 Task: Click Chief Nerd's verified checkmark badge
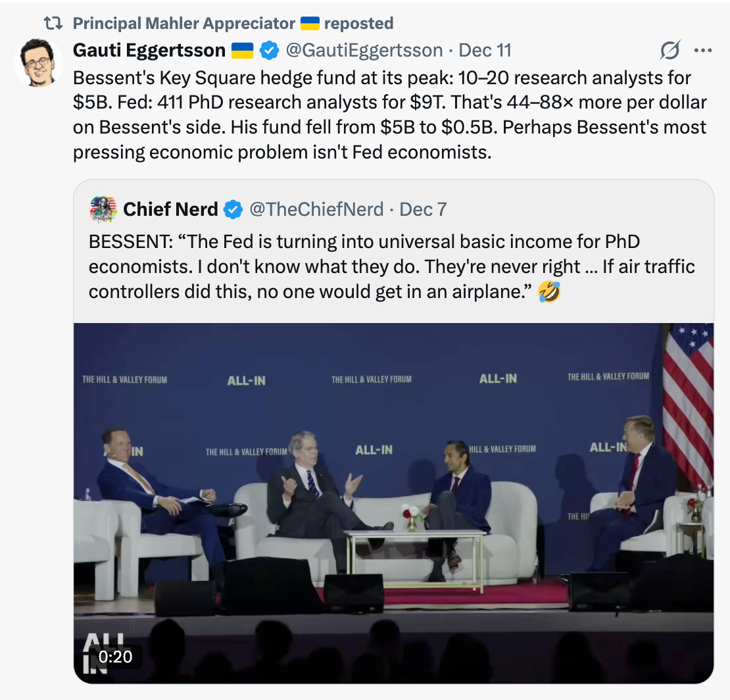[x=233, y=210]
